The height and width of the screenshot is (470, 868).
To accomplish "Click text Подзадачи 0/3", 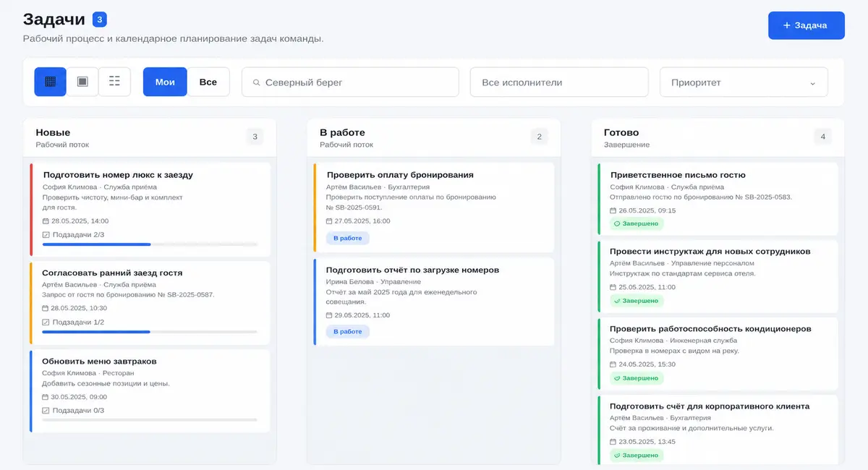I will click(x=78, y=410).
